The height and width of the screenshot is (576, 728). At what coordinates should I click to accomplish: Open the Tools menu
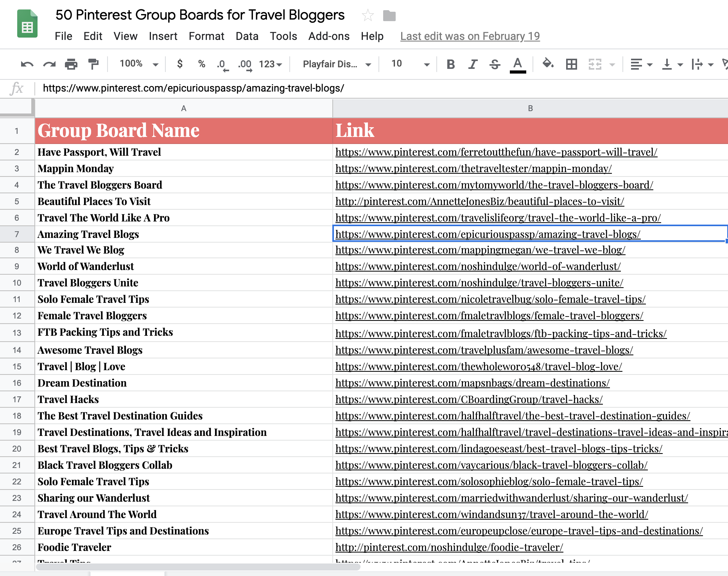point(283,36)
